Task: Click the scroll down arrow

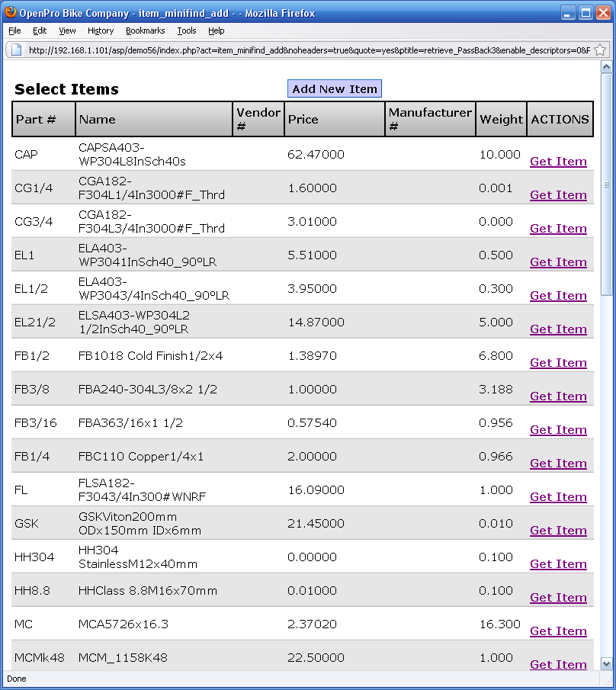Action: pyautogui.click(x=607, y=664)
